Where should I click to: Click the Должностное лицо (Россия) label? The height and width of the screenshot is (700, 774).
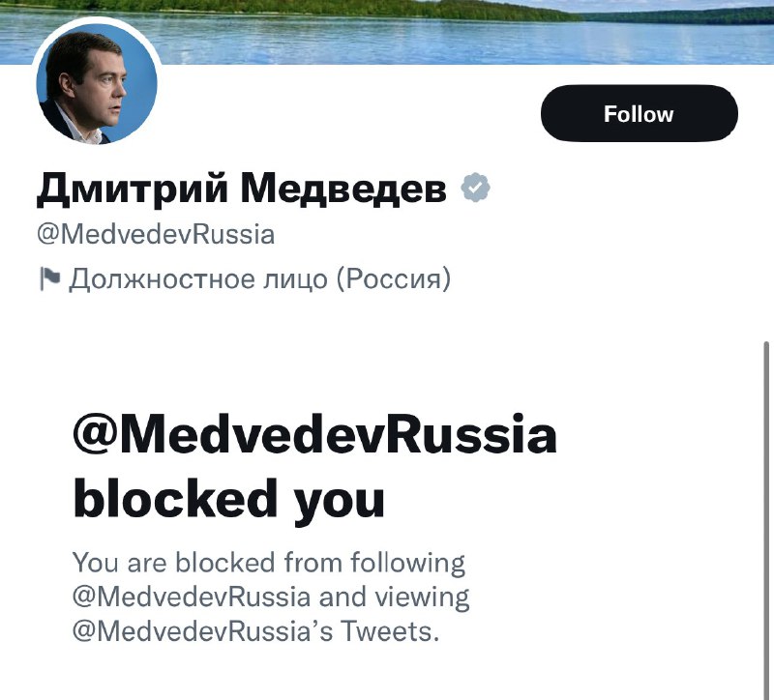click(x=259, y=279)
